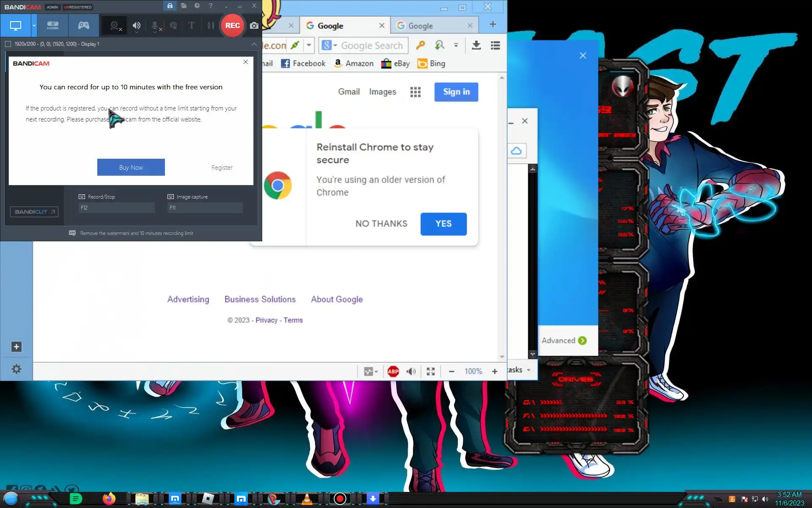Image resolution: width=812 pixels, height=508 pixels.
Task: Collapse the 1920x1200 Display 1 info bar
Action: point(254,44)
